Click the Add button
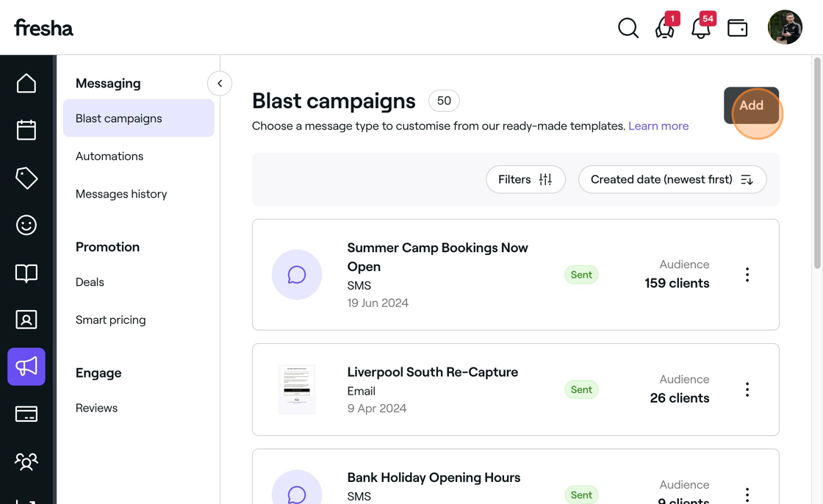Viewport: 823px width, 504px height. pos(751,105)
